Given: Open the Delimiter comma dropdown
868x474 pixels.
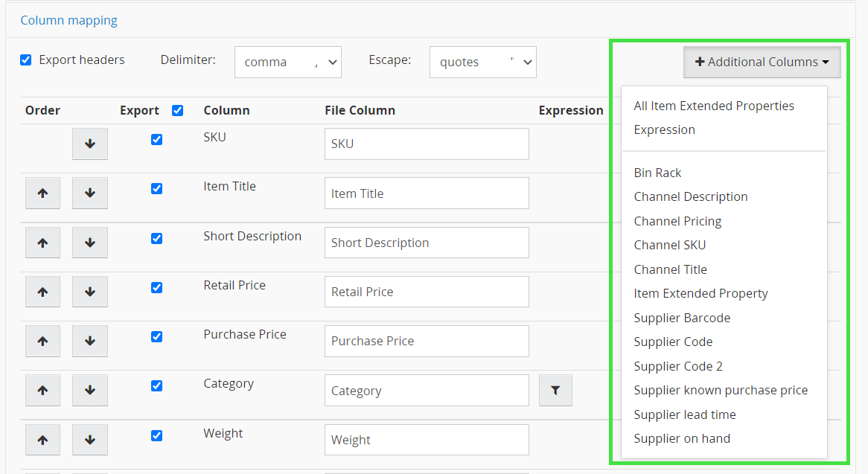Looking at the screenshot, I should point(287,62).
